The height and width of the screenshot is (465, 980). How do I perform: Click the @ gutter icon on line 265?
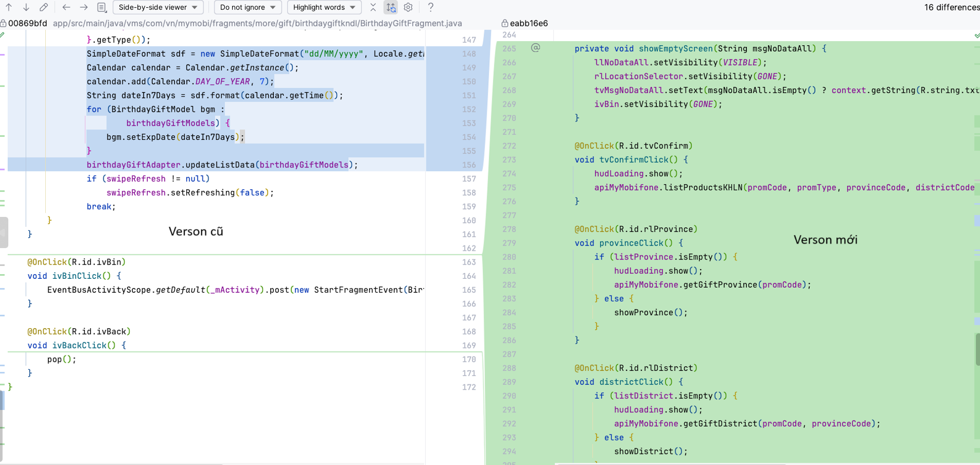coord(536,48)
